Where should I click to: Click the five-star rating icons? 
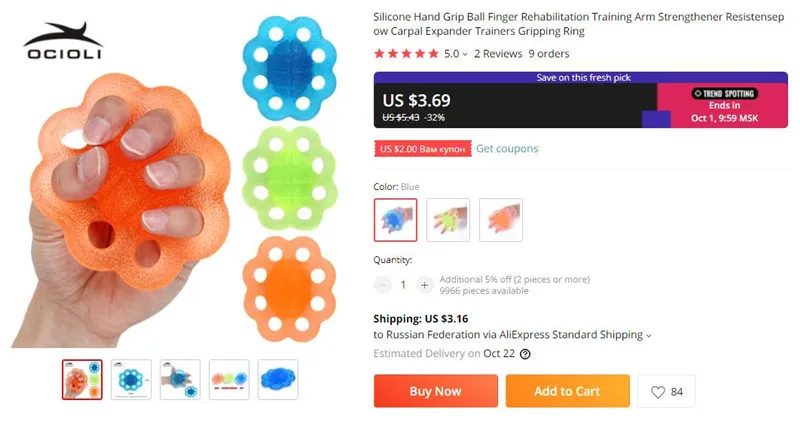tap(406, 54)
